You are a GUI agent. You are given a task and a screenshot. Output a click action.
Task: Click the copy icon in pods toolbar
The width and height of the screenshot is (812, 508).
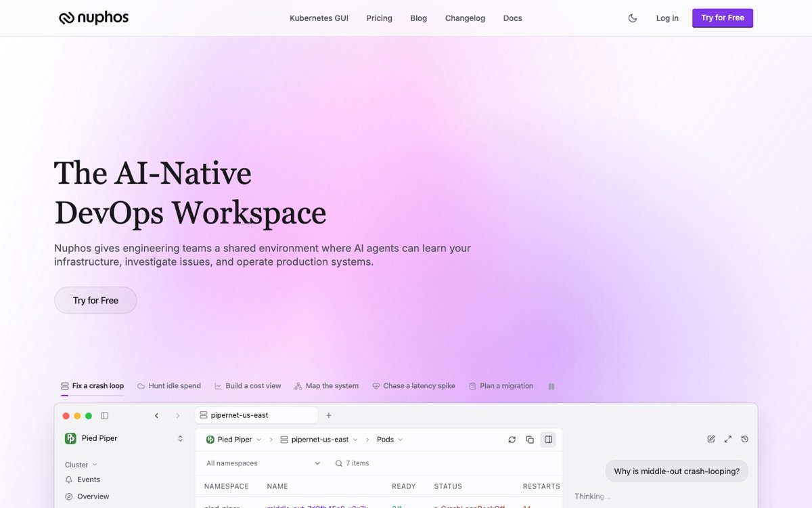point(530,440)
